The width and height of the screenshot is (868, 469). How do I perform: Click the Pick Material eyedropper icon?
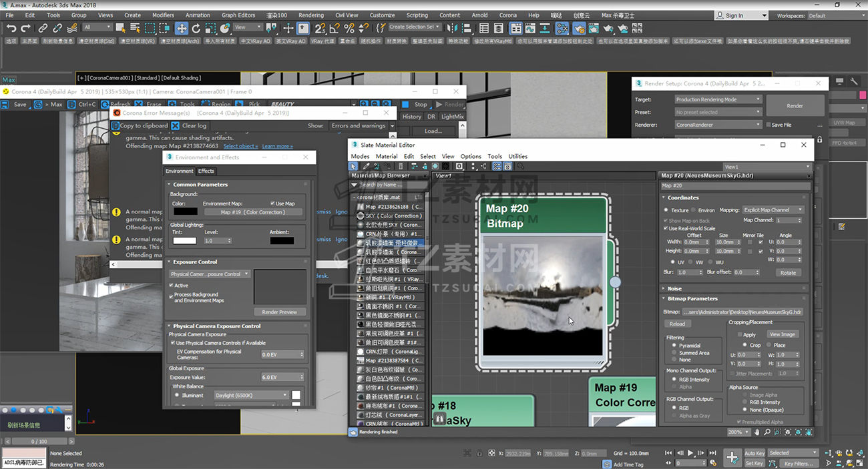pos(366,166)
